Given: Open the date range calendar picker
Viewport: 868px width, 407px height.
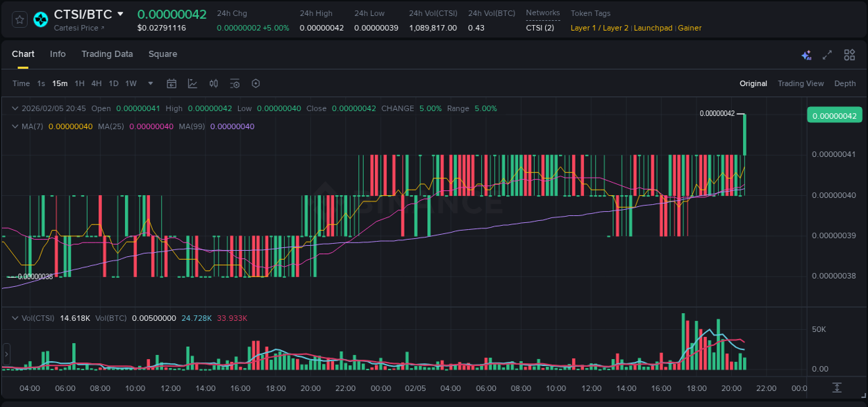Looking at the screenshot, I should coord(172,83).
